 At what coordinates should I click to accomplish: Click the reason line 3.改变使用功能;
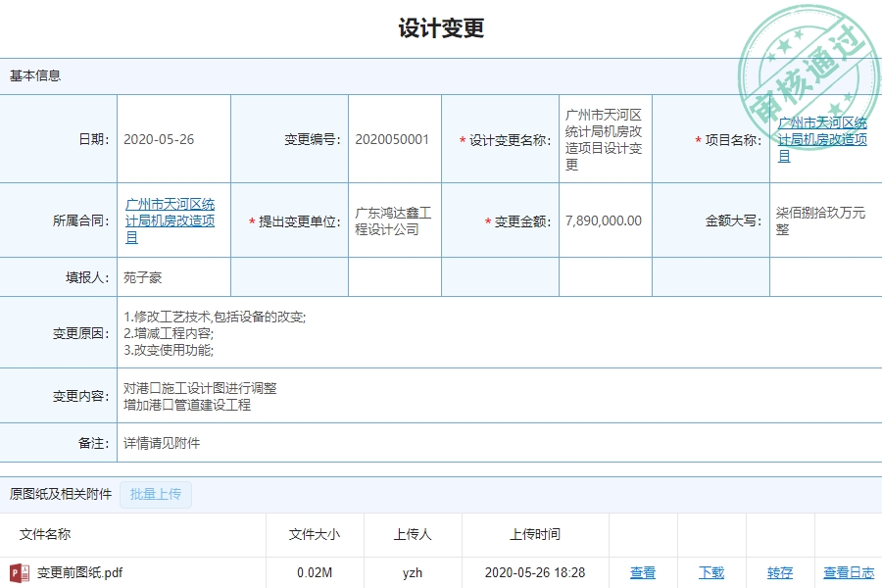tap(169, 350)
